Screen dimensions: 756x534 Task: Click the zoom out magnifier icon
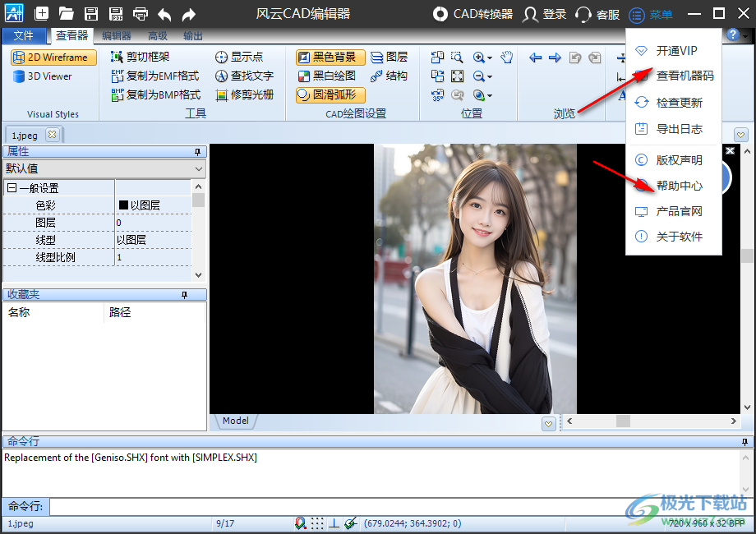(x=478, y=76)
